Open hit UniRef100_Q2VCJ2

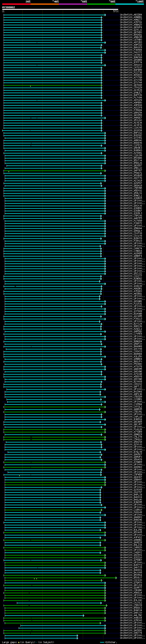[x=131, y=30]
